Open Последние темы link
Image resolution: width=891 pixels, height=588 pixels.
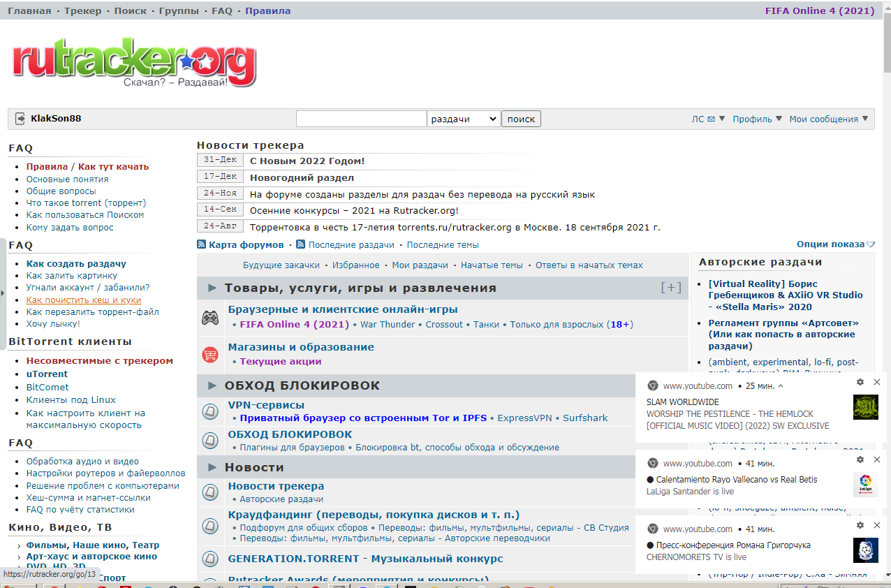coord(443,245)
